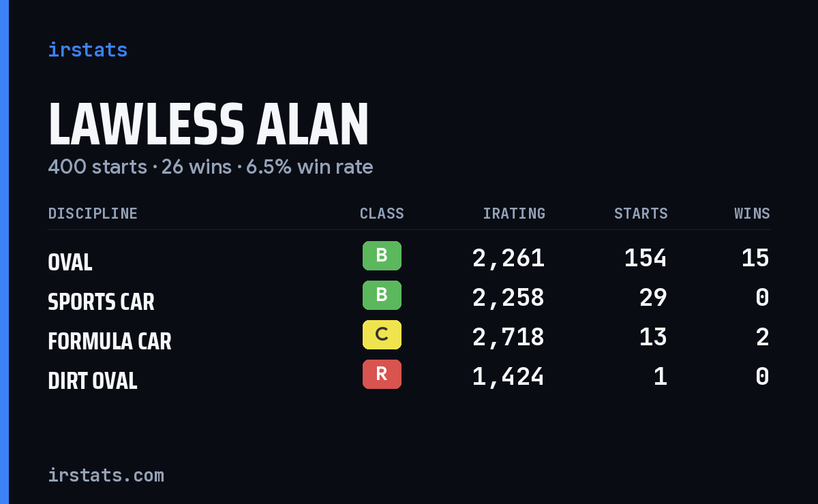818x504 pixels.
Task: Sort by the STARTS column header
Action: tap(641, 214)
